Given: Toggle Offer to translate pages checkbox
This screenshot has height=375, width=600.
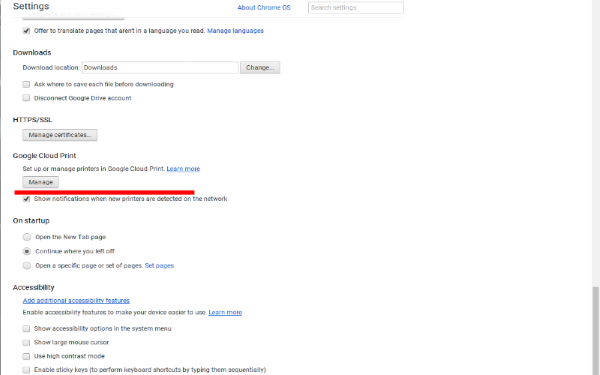Looking at the screenshot, I should [26, 31].
